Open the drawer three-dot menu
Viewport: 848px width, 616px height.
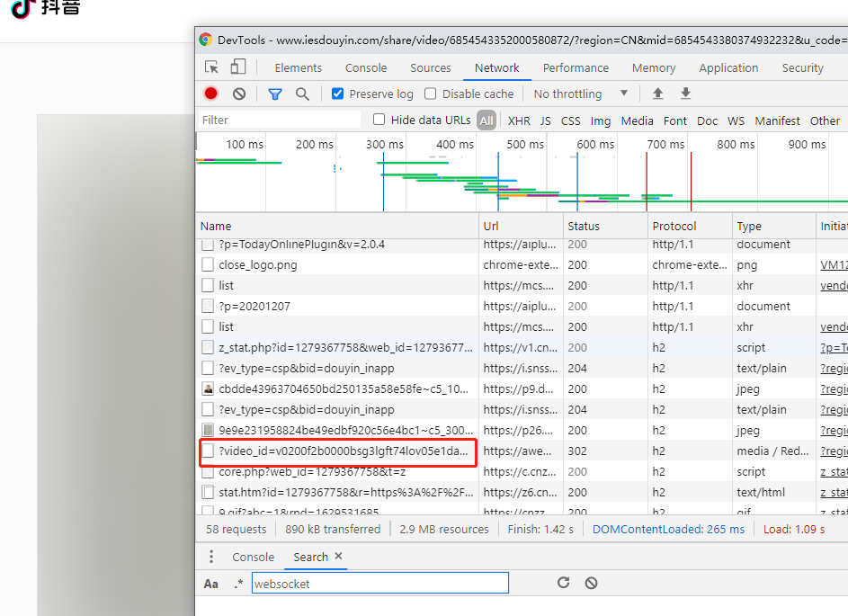pyautogui.click(x=211, y=557)
